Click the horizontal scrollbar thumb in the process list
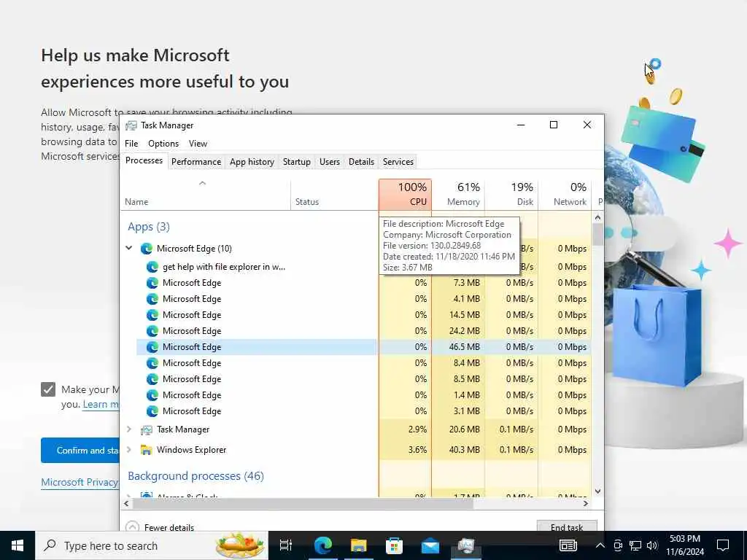747x560 pixels. click(303, 503)
